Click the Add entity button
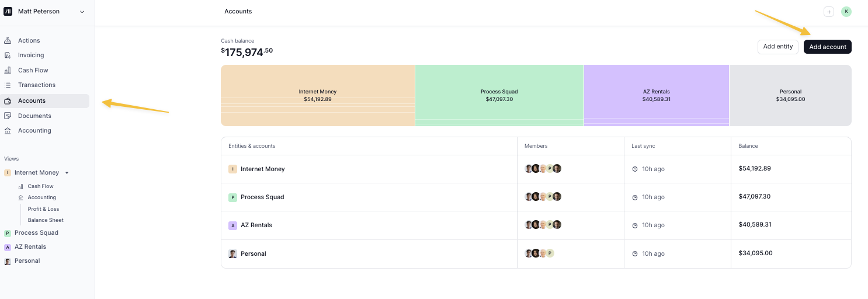The width and height of the screenshot is (868, 299). (x=777, y=47)
